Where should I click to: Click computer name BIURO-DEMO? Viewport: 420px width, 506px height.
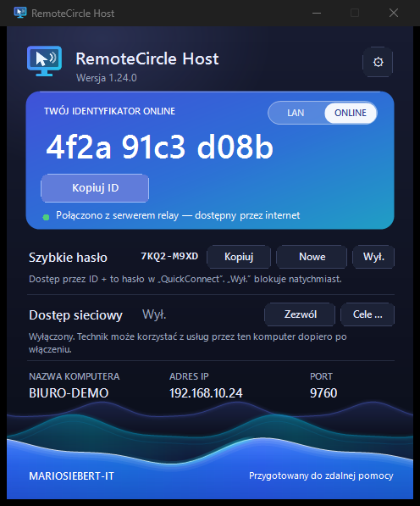(69, 393)
